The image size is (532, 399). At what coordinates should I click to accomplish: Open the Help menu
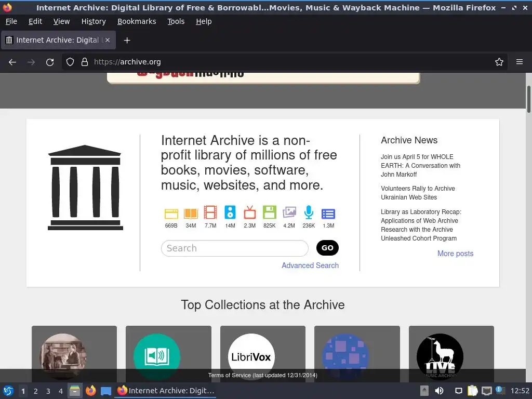point(204,21)
